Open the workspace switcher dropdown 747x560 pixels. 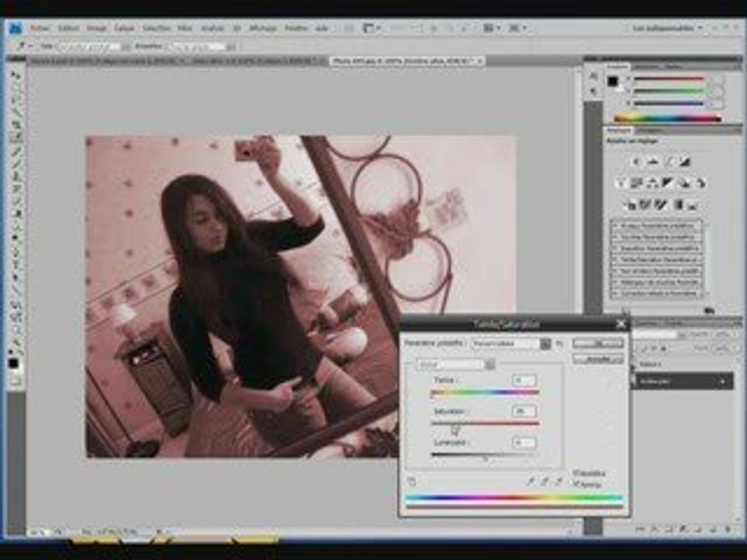(668, 28)
